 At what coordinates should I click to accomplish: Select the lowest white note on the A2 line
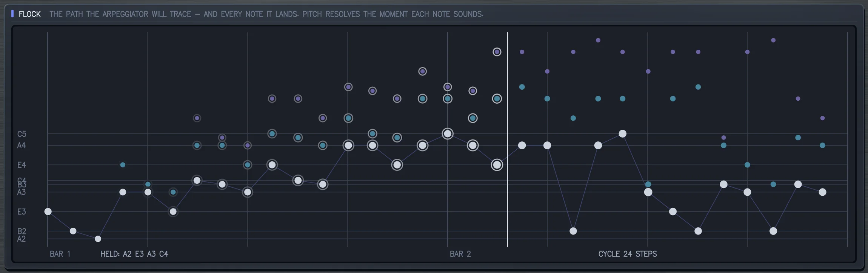98,239
